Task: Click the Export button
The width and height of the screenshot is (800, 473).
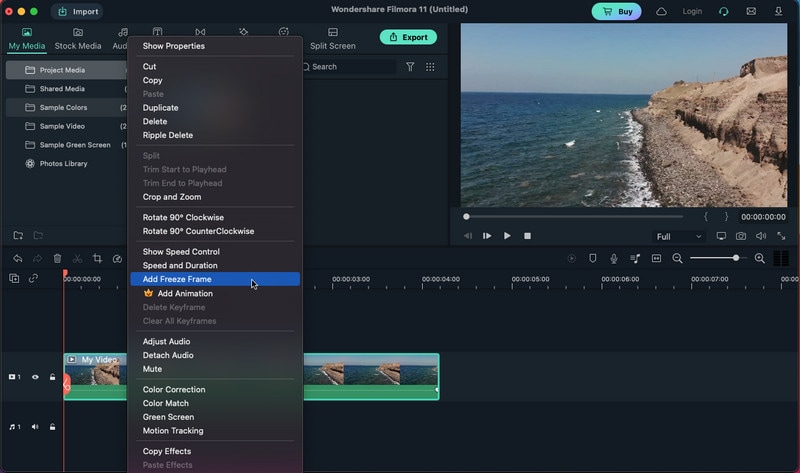Action: (x=408, y=37)
